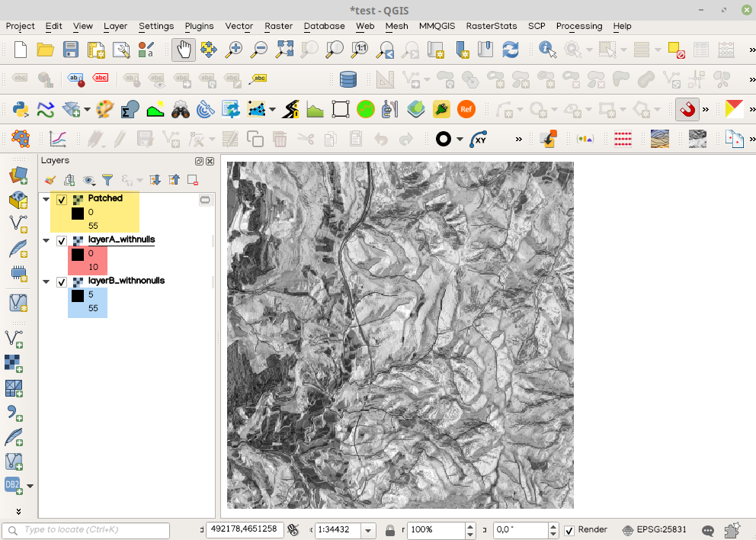Viewport: 756px width, 540px height.
Task: Click the binoculars search icon
Action: pyautogui.click(x=181, y=110)
